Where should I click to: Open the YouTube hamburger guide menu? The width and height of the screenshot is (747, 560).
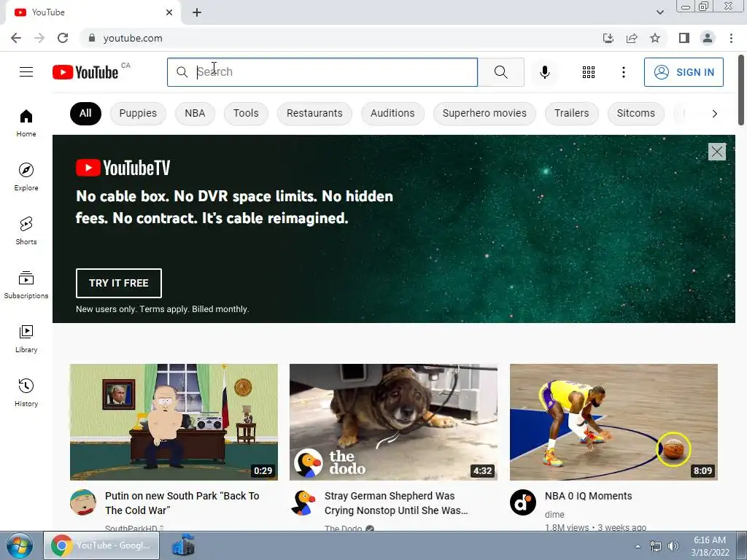point(26,72)
